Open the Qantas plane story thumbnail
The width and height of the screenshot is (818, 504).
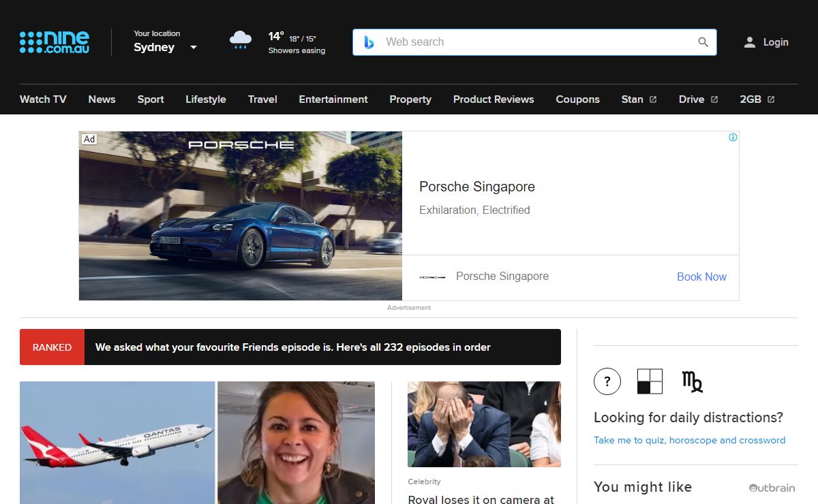[x=197, y=443]
